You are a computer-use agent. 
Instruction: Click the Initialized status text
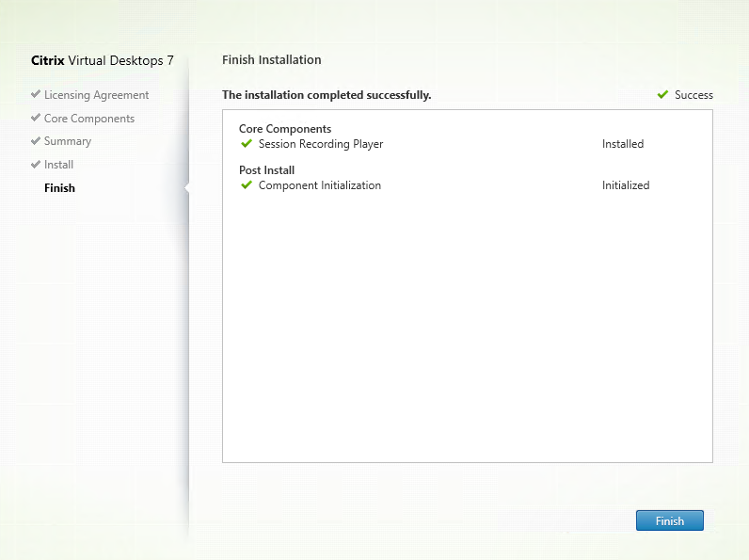click(x=626, y=185)
